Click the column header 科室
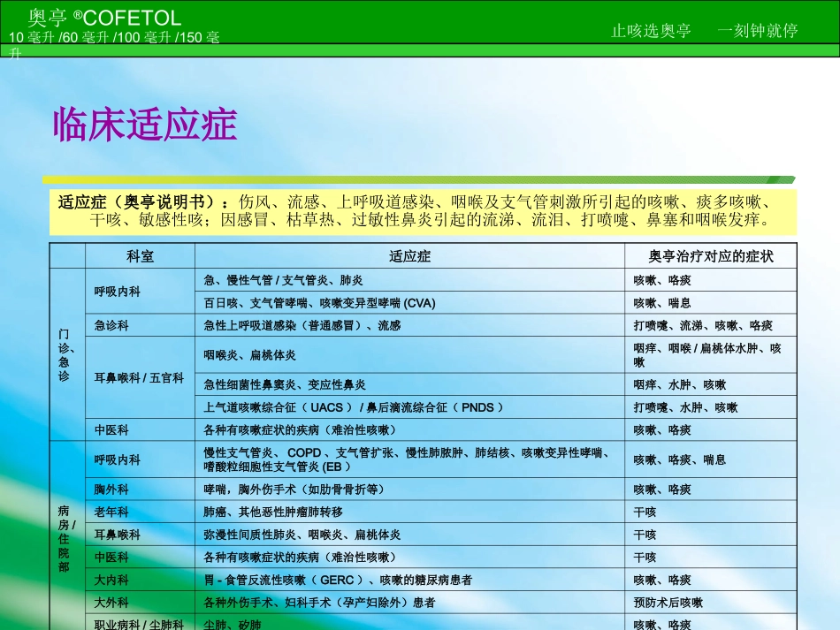840x630 pixels. click(140, 256)
